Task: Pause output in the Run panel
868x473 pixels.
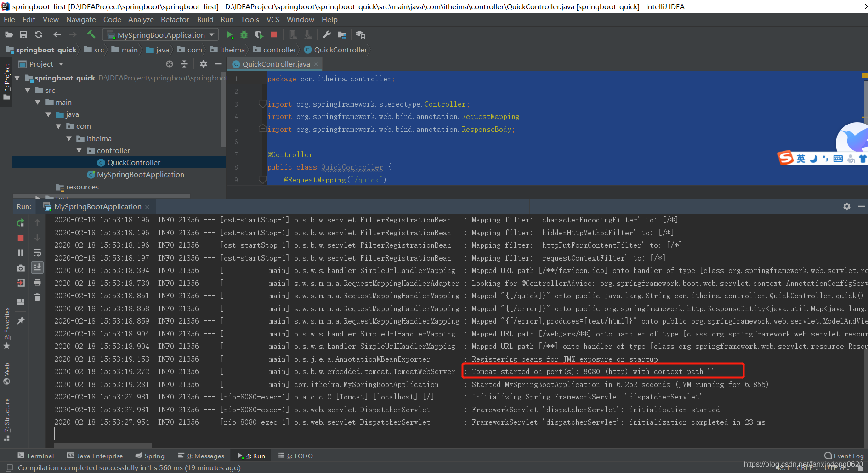Action: click(x=20, y=252)
